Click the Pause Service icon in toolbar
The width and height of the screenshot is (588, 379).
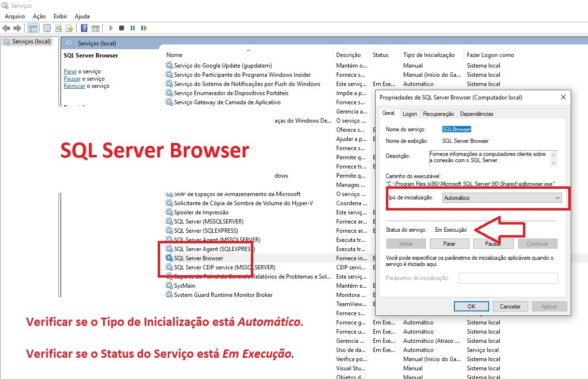(x=133, y=28)
